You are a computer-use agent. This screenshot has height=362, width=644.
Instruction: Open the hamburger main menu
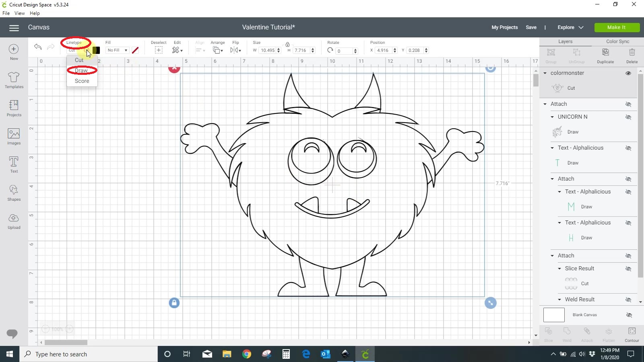[x=14, y=28]
